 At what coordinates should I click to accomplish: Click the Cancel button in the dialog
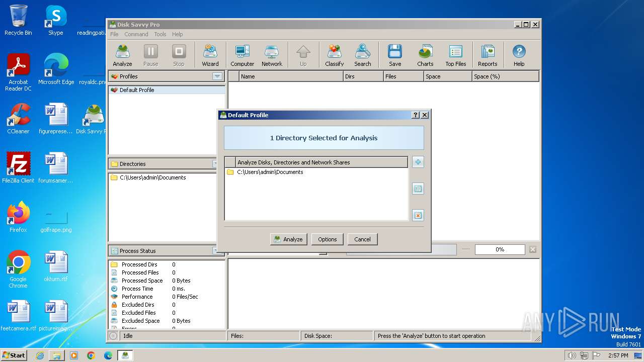362,239
